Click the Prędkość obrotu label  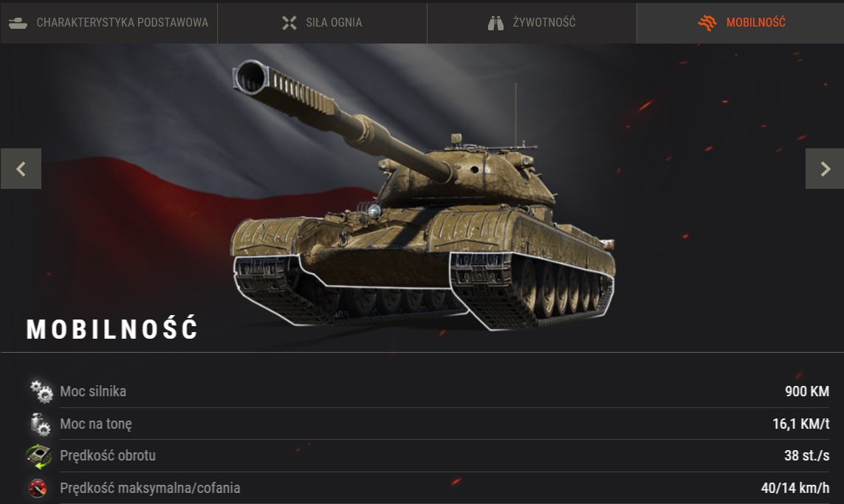coord(108,455)
